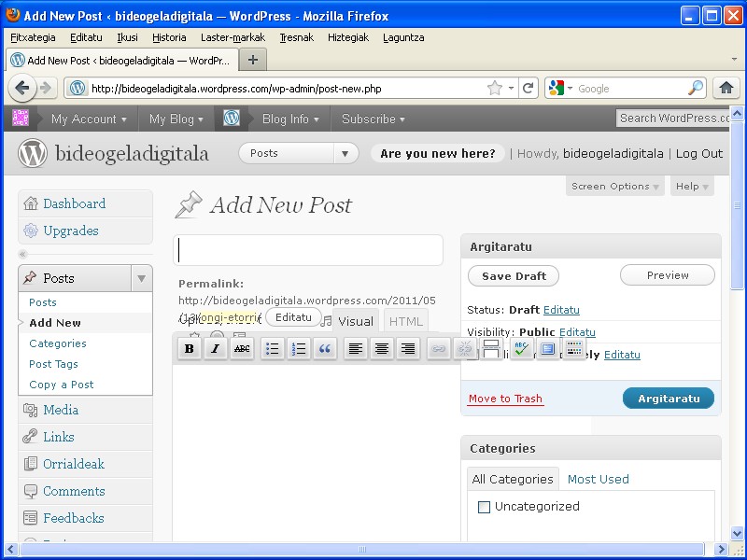Switch to the HTML editor tab

point(406,321)
